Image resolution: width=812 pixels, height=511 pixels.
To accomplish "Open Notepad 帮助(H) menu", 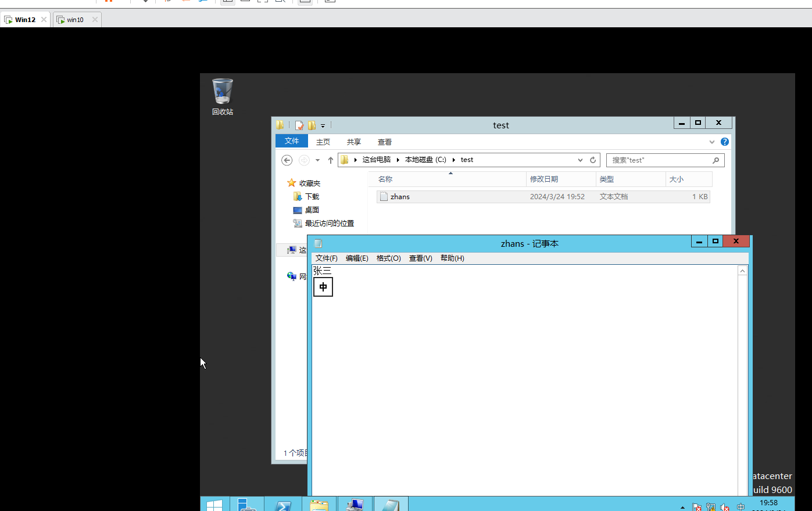I will point(452,258).
